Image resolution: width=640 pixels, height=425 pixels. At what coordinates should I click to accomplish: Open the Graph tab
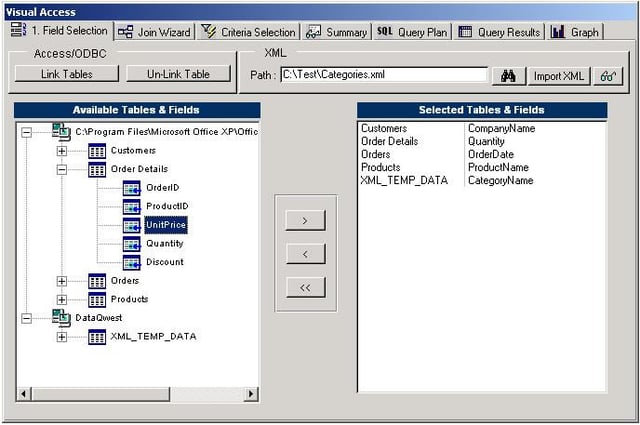click(575, 32)
